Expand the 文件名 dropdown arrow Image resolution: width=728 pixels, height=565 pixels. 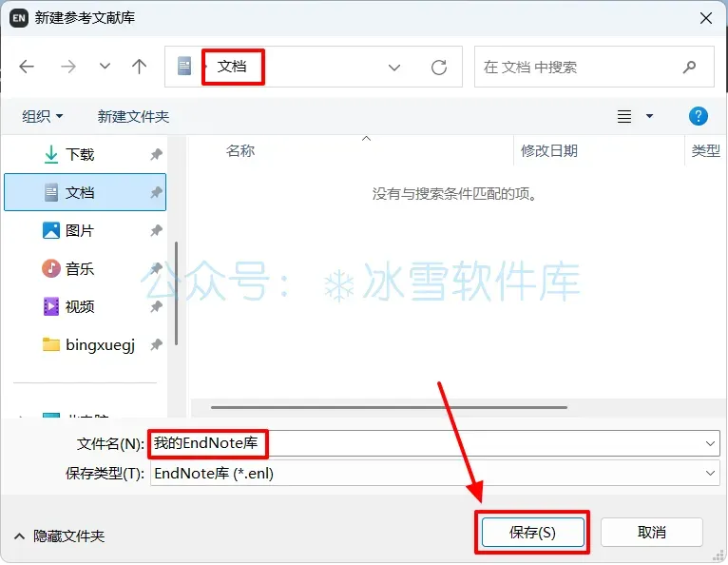(x=710, y=443)
